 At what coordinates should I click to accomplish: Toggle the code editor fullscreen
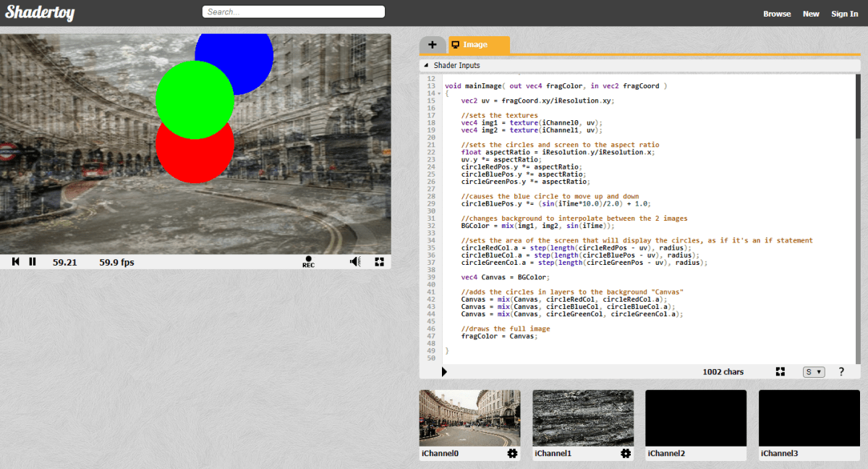click(x=780, y=371)
